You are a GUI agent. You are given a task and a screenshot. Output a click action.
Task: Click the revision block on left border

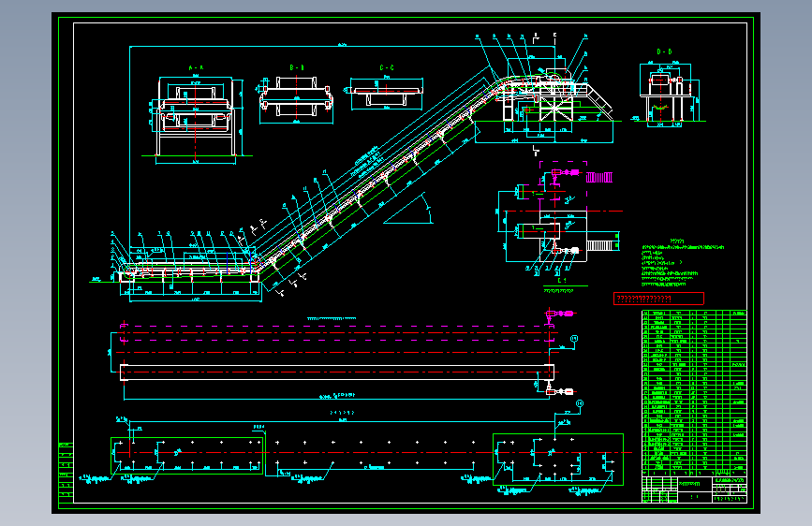[x=66, y=473]
